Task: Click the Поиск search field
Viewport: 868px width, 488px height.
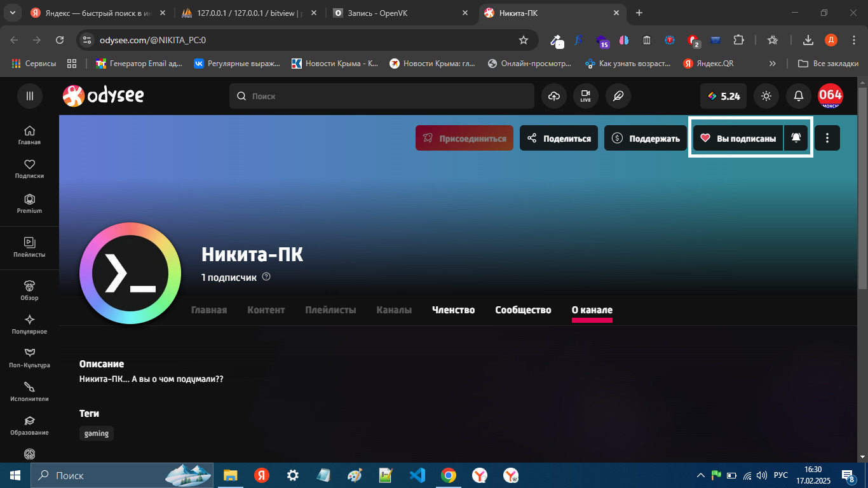Action: (x=381, y=97)
